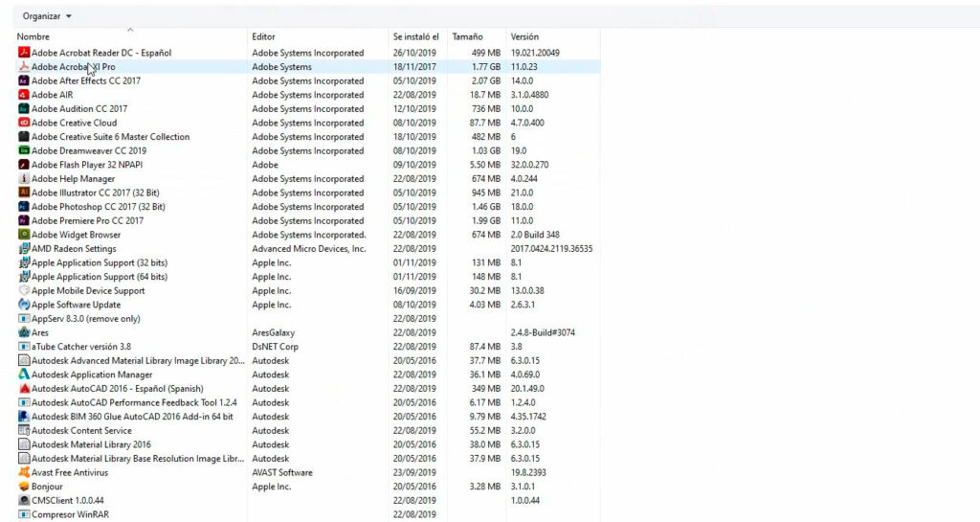Click the 3.28 MB size cell
The image size is (980, 522).
click(485, 487)
